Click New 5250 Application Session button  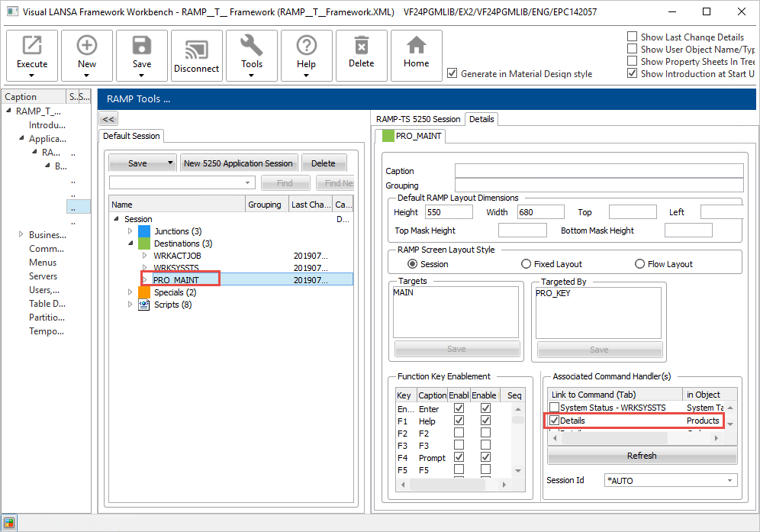click(x=238, y=163)
